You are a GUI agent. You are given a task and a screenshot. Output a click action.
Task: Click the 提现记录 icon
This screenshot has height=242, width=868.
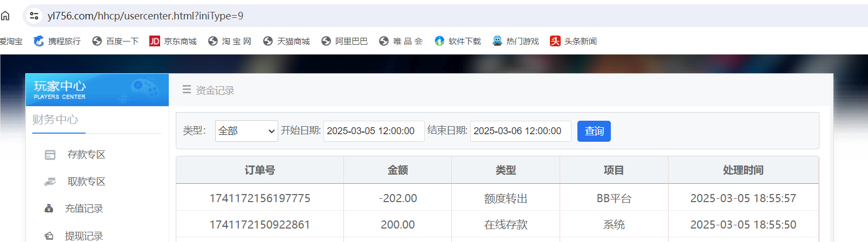pos(49,236)
